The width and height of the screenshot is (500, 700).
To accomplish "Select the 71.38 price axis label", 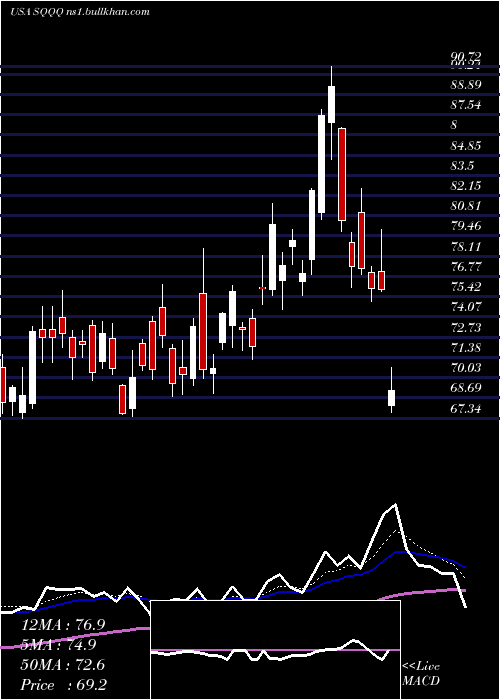I will point(466,347).
